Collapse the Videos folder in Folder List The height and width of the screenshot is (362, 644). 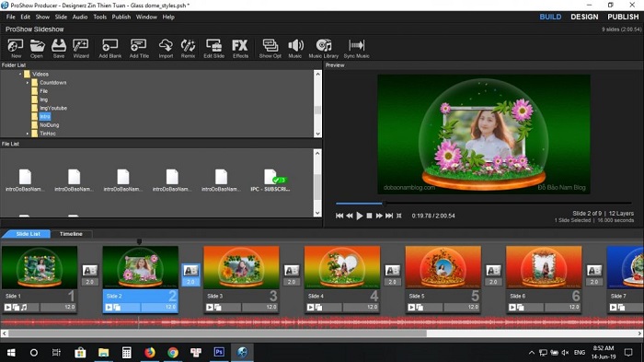click(x=20, y=74)
